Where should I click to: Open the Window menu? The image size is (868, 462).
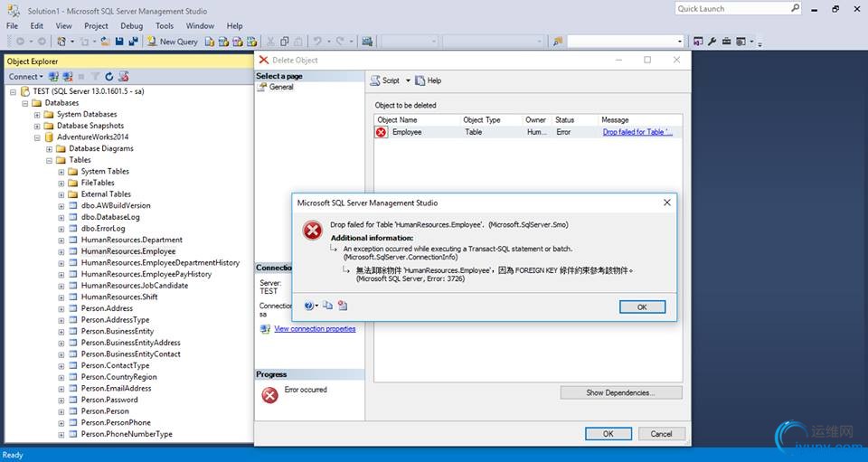coord(200,25)
